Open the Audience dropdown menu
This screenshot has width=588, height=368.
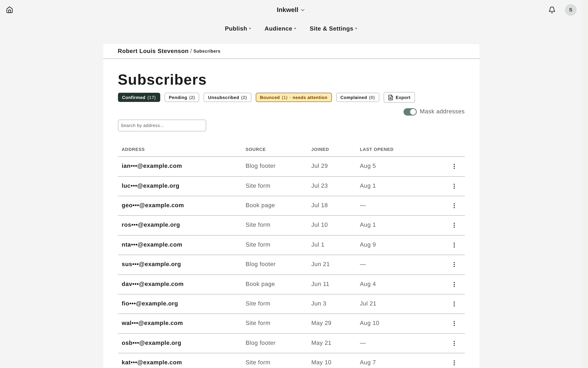280,29
